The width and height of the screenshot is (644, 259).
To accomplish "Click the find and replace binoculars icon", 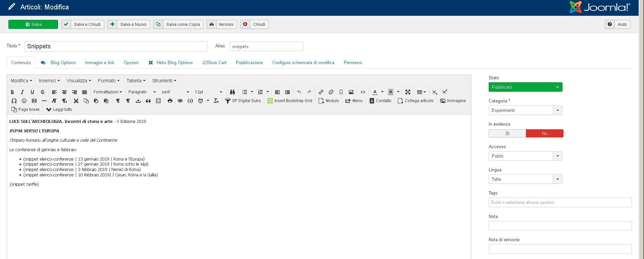I will click(232, 92).
